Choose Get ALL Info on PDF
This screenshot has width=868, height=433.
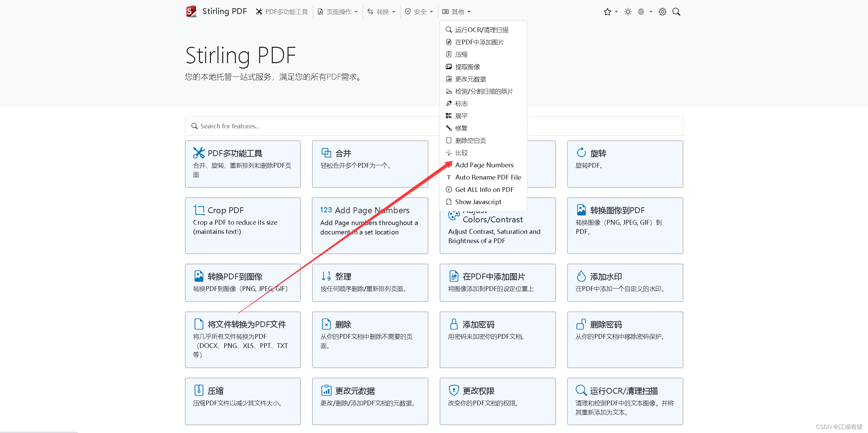click(483, 190)
